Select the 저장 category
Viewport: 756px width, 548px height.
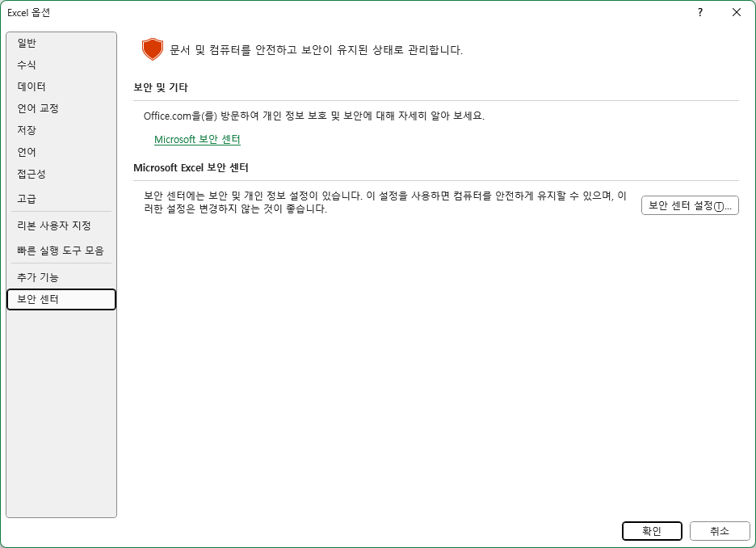pos(61,130)
